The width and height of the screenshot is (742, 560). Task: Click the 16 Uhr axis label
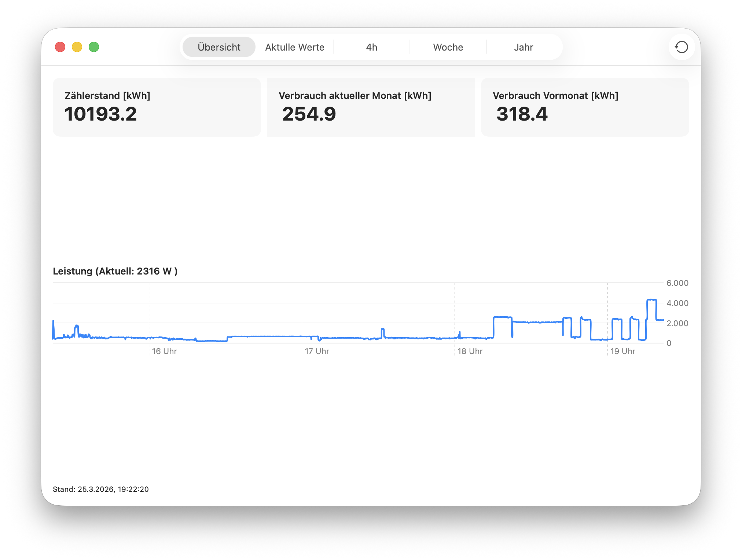(x=164, y=351)
